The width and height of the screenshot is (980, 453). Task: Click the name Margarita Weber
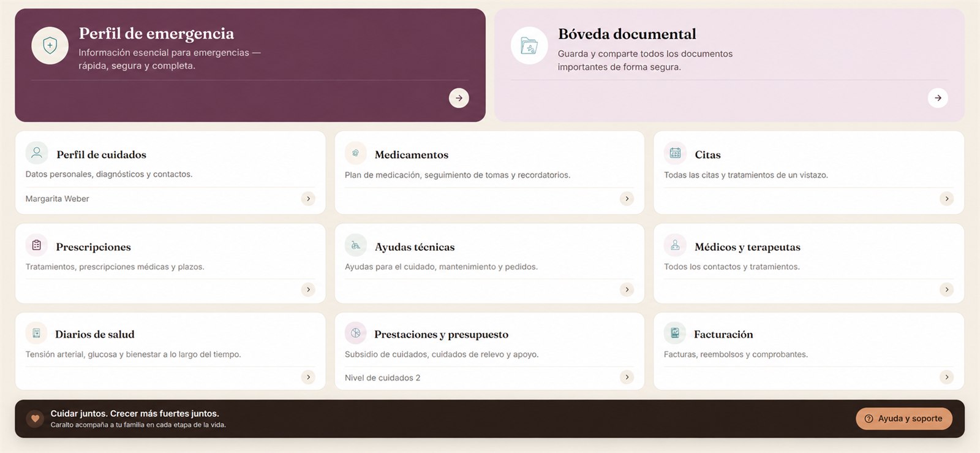[57, 199]
